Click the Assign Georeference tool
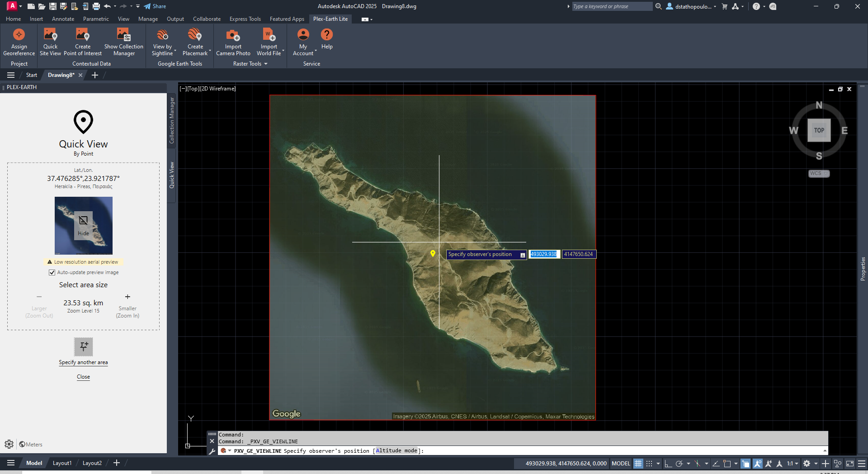Image resolution: width=868 pixels, height=474 pixels. click(19, 42)
